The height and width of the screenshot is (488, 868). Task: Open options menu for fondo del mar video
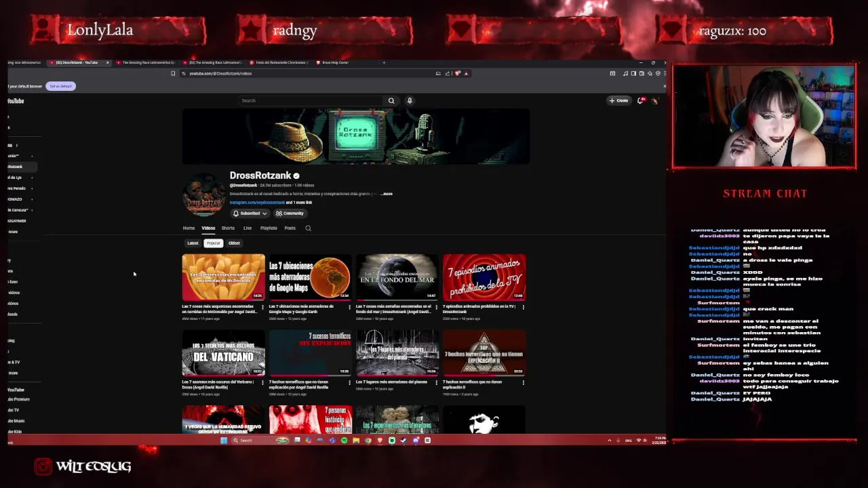coord(437,307)
